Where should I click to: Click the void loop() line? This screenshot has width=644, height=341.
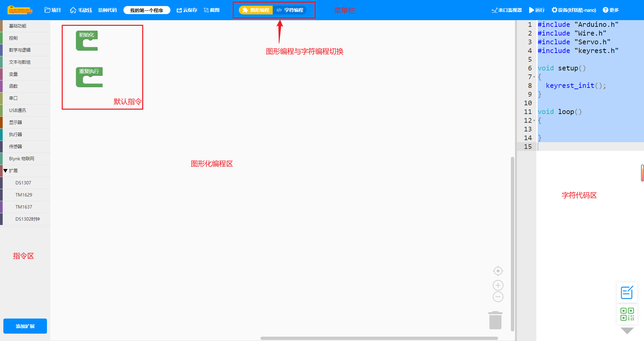pyautogui.click(x=559, y=112)
